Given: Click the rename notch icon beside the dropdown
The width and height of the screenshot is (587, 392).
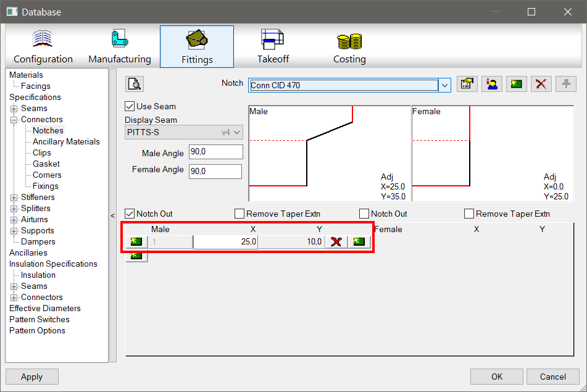Looking at the screenshot, I should point(467,84).
